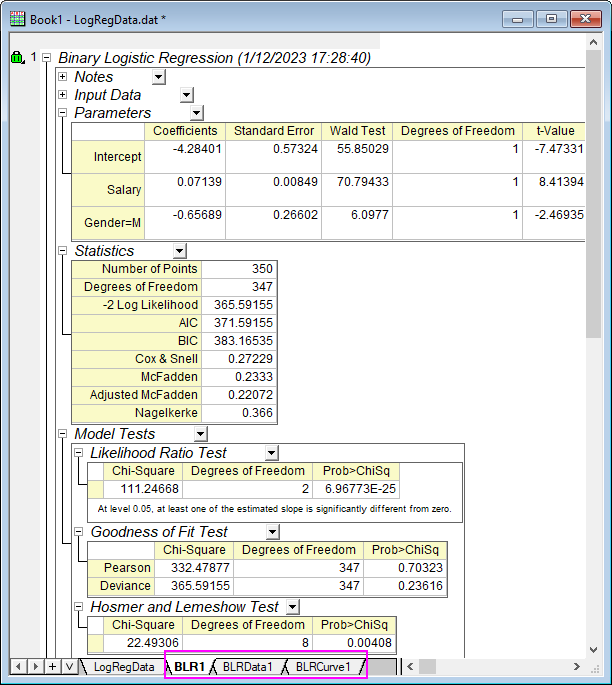Collapse the Hosmer and Lemeshow Test node
Image resolution: width=612 pixels, height=685 pixels.
click(78, 606)
